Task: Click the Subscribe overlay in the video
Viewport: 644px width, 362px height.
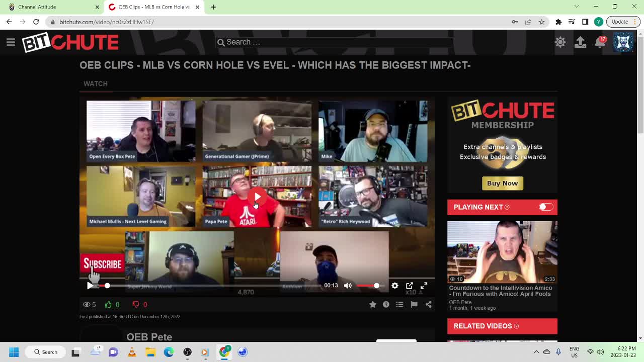Action: click(103, 264)
